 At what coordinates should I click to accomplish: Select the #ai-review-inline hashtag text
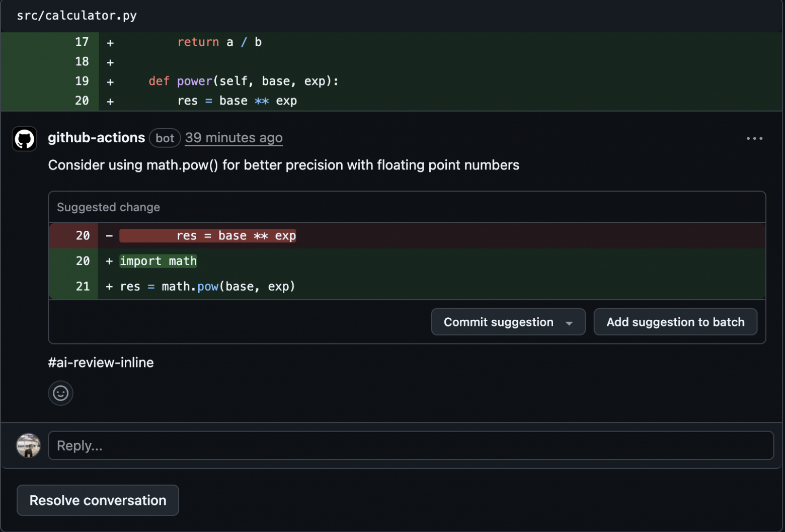point(101,362)
